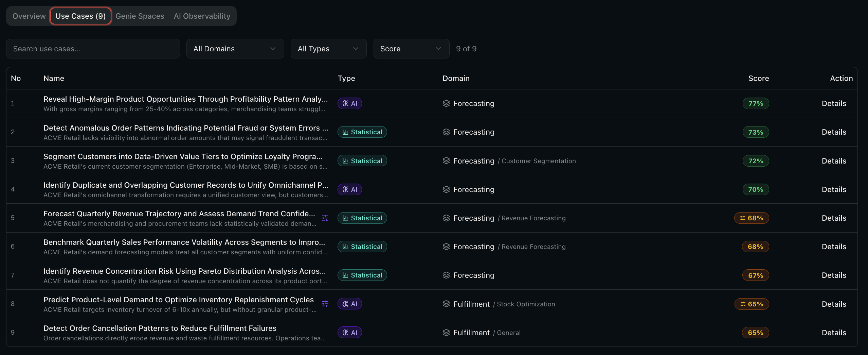Viewport: 868px width, 355px height.
Task: Click the 67% score badge
Action: 756,275
